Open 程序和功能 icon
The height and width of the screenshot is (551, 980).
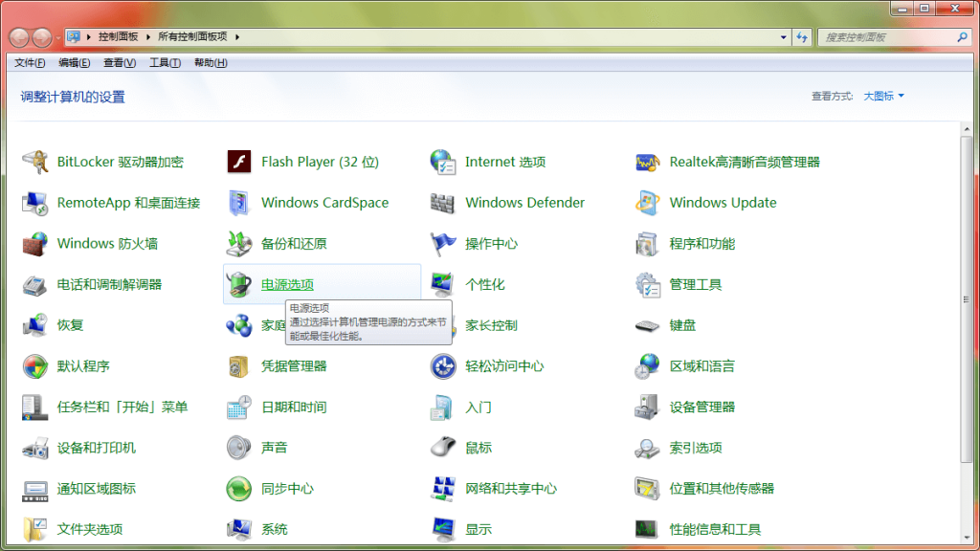pos(647,244)
